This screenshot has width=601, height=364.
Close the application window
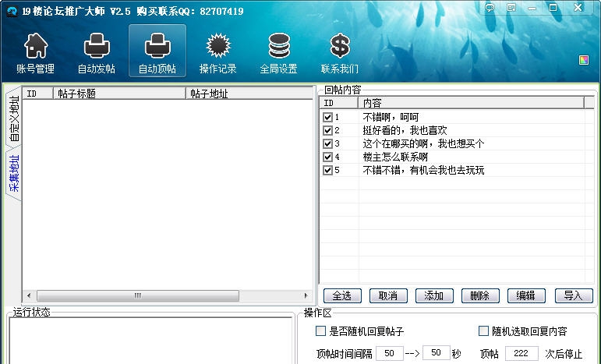[578, 8]
